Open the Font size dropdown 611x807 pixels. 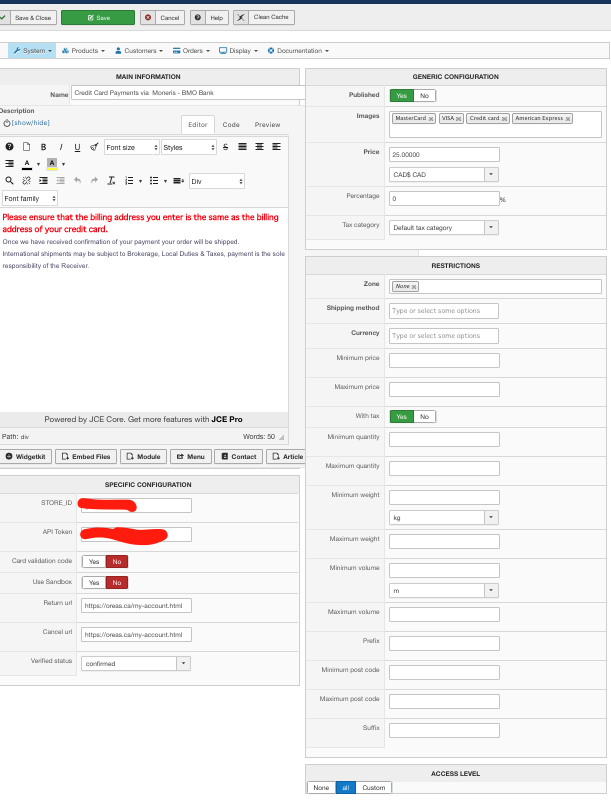pyautogui.click(x=132, y=147)
